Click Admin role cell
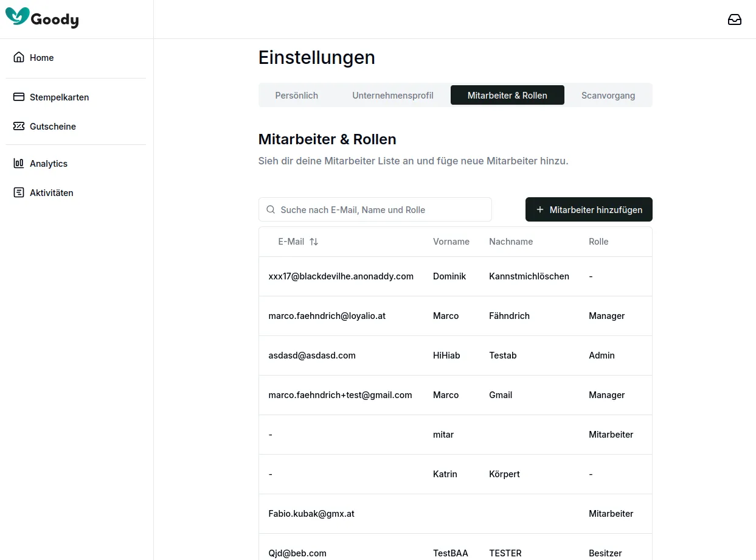Image resolution: width=756 pixels, height=560 pixels. pyautogui.click(x=602, y=355)
